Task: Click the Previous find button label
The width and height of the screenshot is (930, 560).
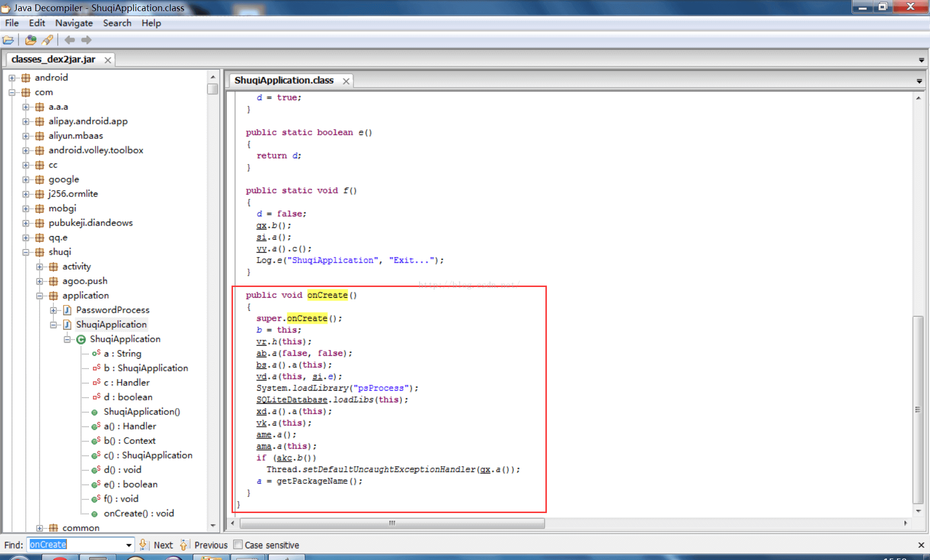Action: (x=211, y=545)
